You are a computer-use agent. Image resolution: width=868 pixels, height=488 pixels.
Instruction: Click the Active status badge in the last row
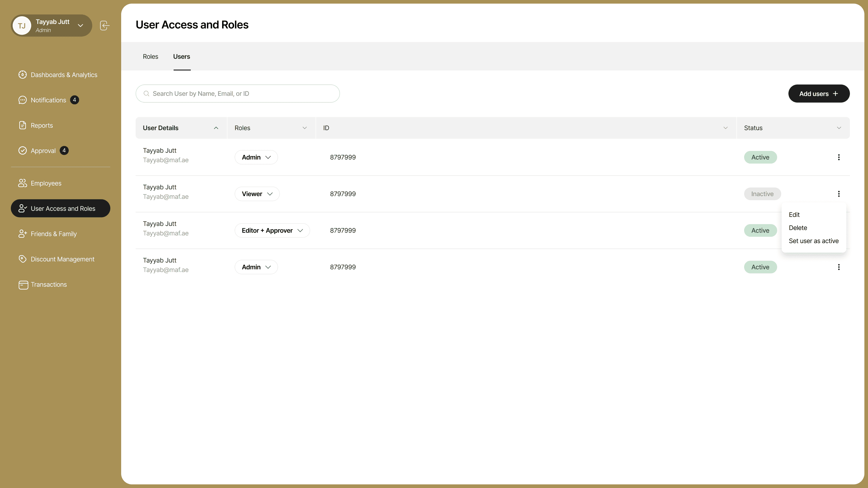(x=760, y=267)
